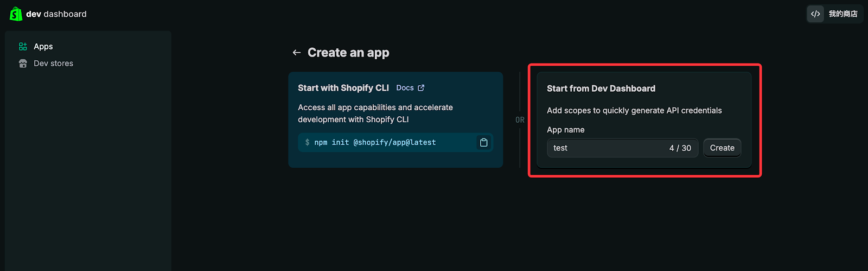
Task: Click the Dev stores storefront icon
Action: coord(23,64)
